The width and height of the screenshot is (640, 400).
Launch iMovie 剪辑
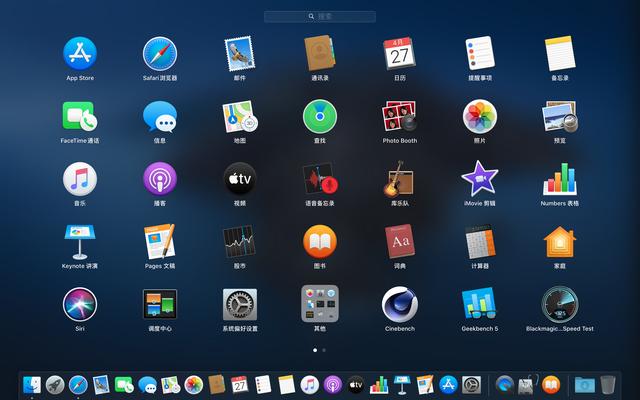point(480,179)
